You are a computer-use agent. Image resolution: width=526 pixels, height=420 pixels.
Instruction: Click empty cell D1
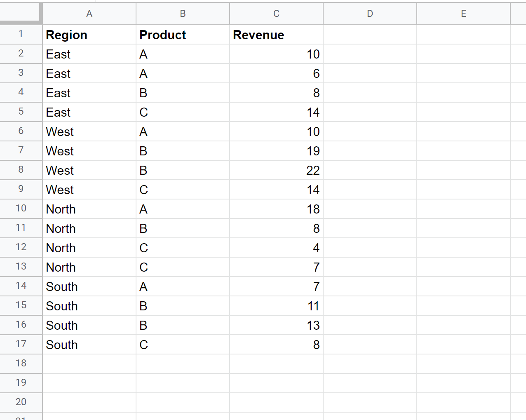370,35
